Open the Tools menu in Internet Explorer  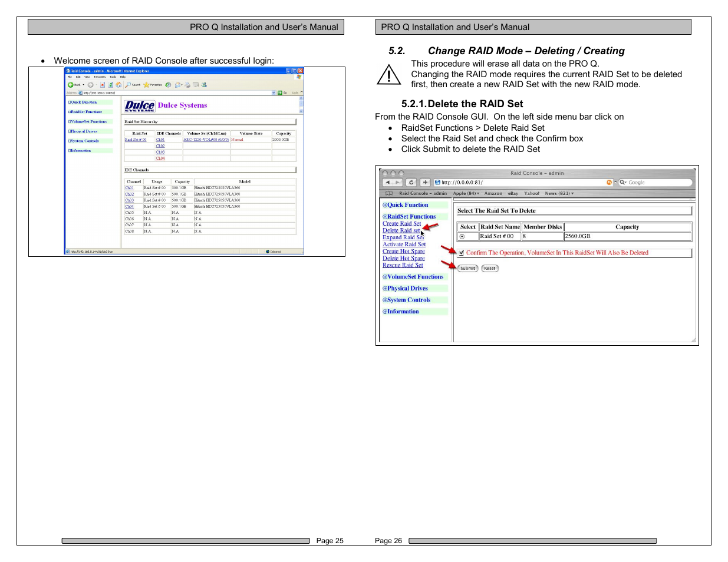point(113,77)
